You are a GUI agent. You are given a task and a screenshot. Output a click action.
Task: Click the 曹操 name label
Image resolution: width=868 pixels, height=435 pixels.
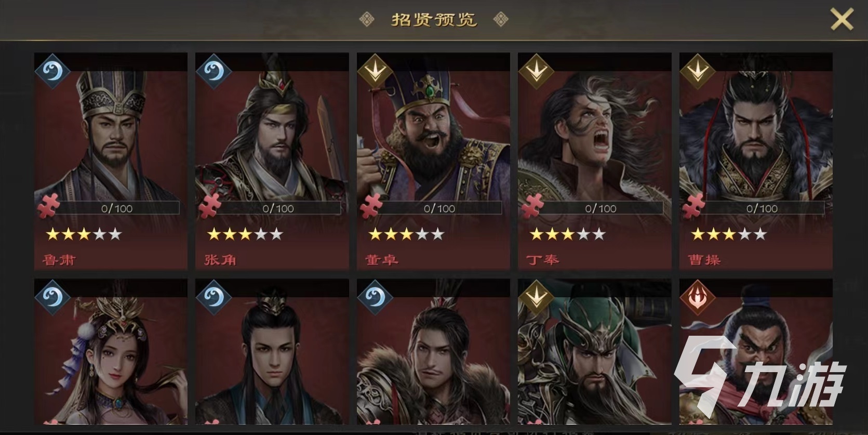[x=704, y=259]
